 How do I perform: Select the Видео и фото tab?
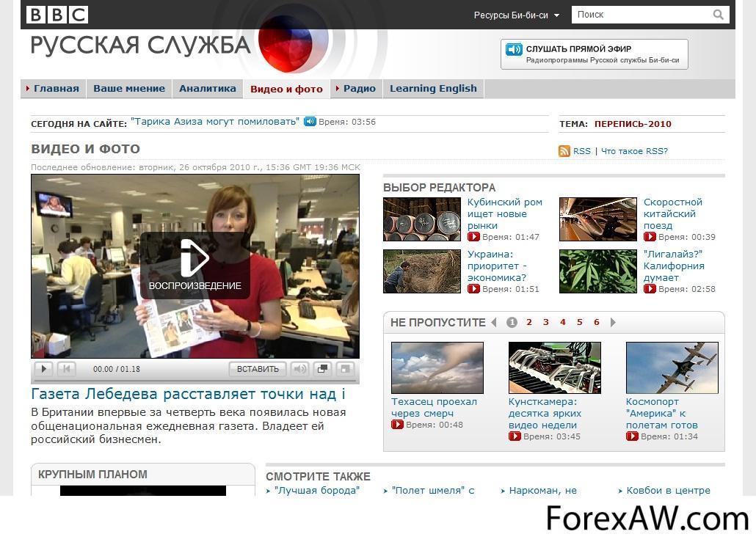(x=286, y=89)
